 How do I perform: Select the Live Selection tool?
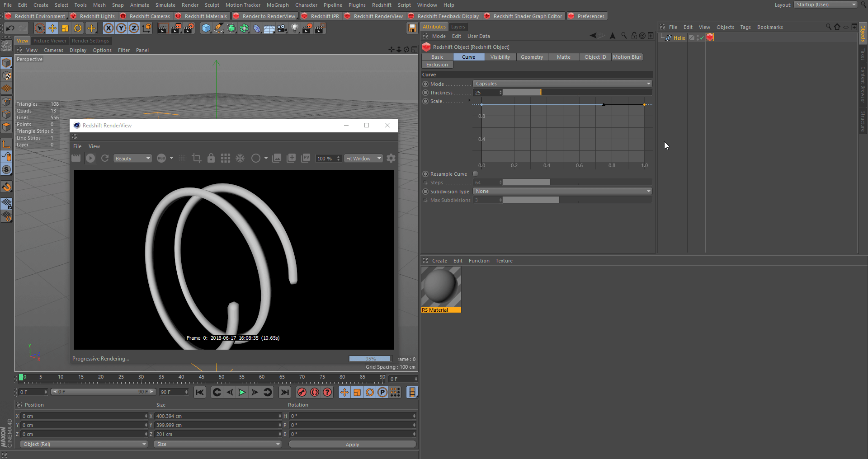coord(40,28)
